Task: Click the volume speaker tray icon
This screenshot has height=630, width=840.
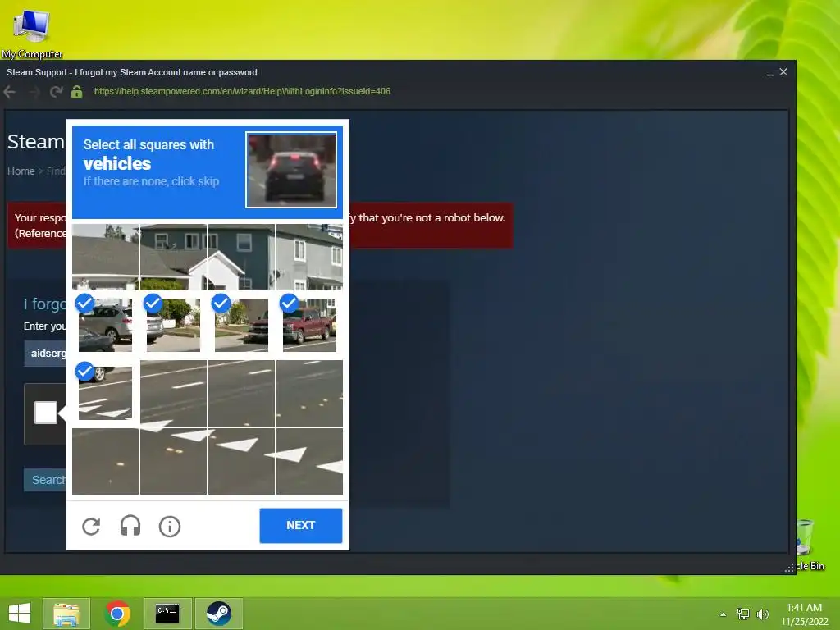Action: (762, 614)
